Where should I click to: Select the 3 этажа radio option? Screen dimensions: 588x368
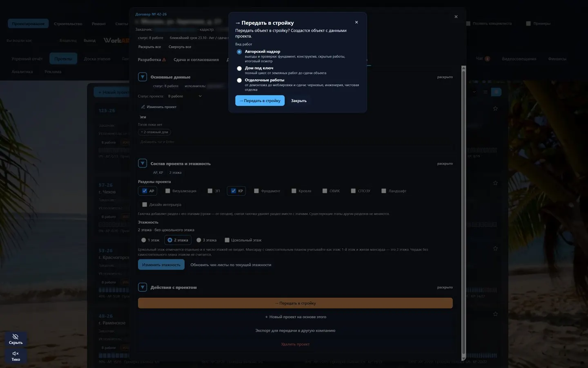(x=199, y=240)
